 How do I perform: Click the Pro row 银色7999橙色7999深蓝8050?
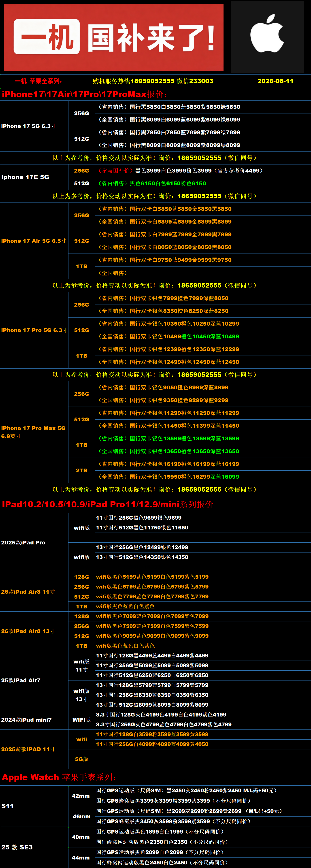point(203,298)
